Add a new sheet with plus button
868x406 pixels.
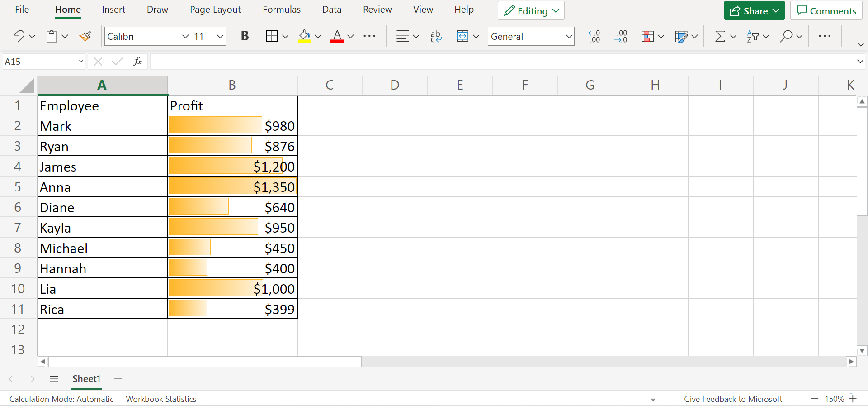[118, 379]
